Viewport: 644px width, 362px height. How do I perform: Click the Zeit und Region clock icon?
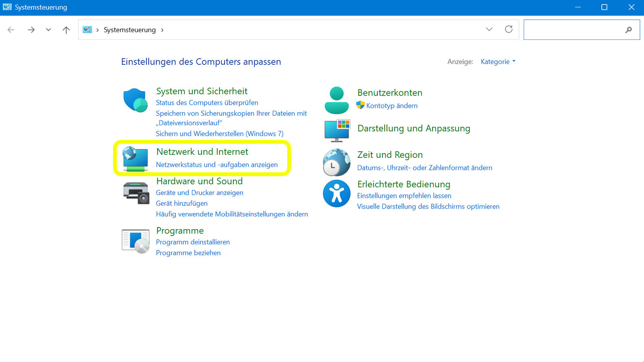[x=336, y=162]
